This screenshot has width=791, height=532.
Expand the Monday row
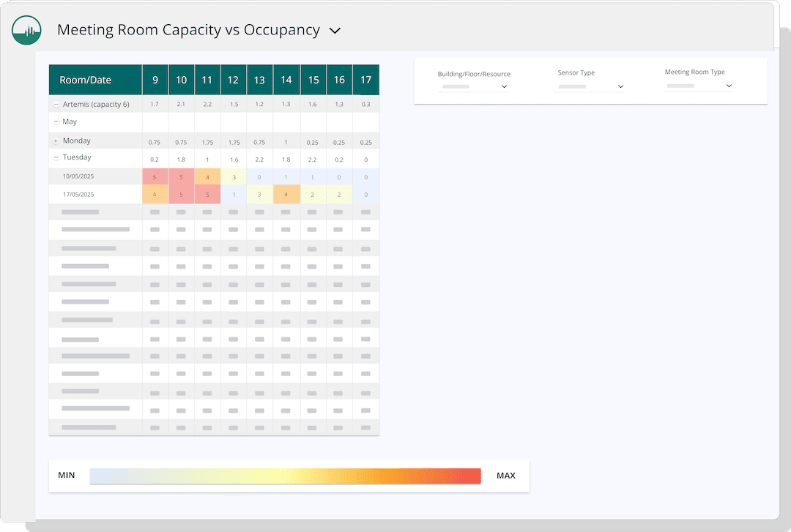(x=57, y=140)
